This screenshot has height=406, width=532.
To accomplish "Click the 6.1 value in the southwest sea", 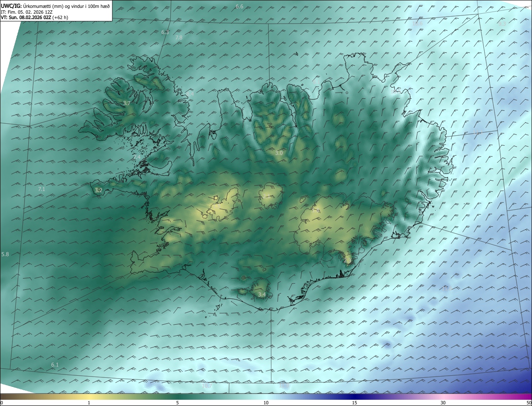I will click(x=55, y=365).
